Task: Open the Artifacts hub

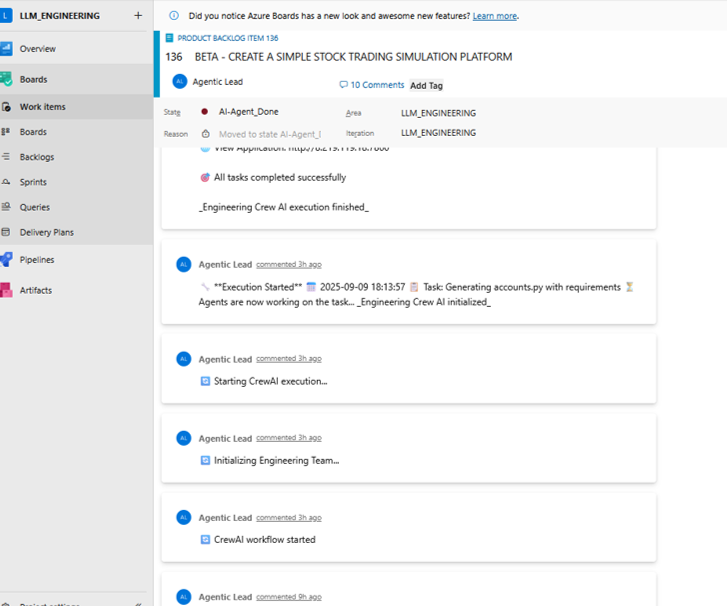Action: click(x=35, y=290)
